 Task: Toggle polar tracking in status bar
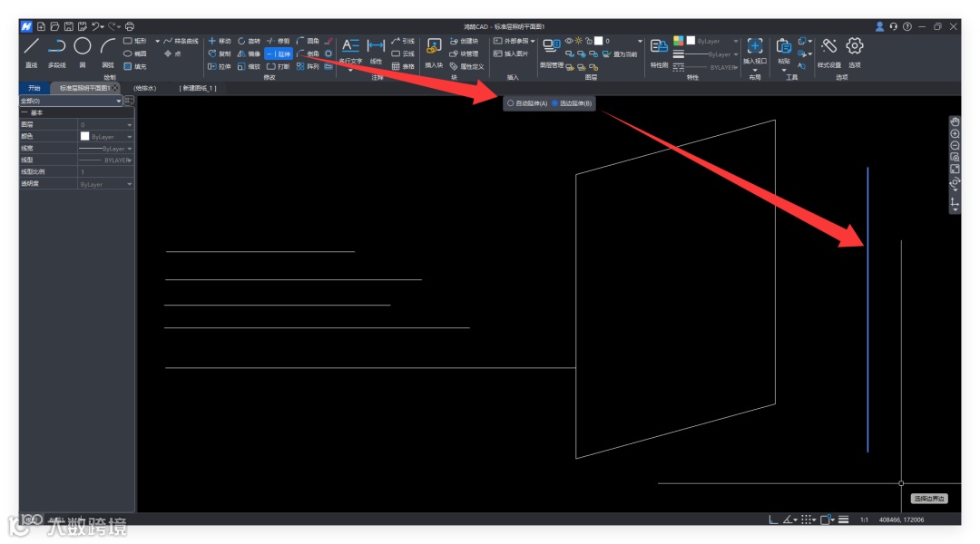point(789,520)
